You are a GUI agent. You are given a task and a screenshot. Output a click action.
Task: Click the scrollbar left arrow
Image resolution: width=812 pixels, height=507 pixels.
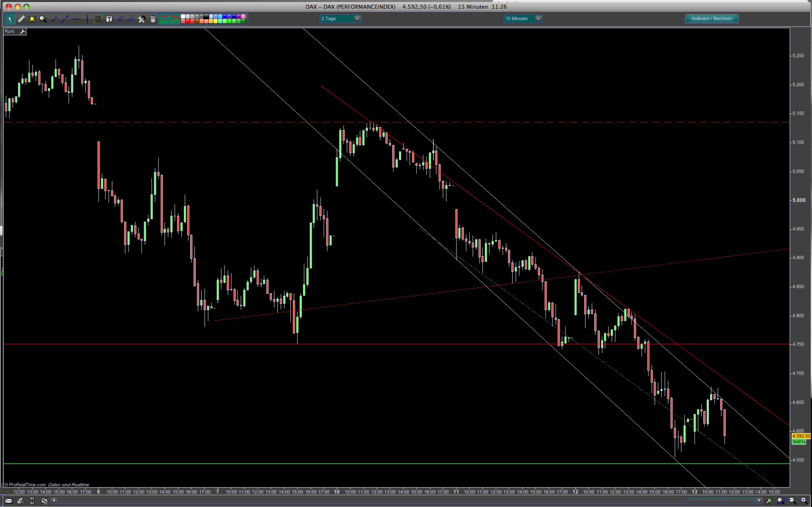[54, 501]
